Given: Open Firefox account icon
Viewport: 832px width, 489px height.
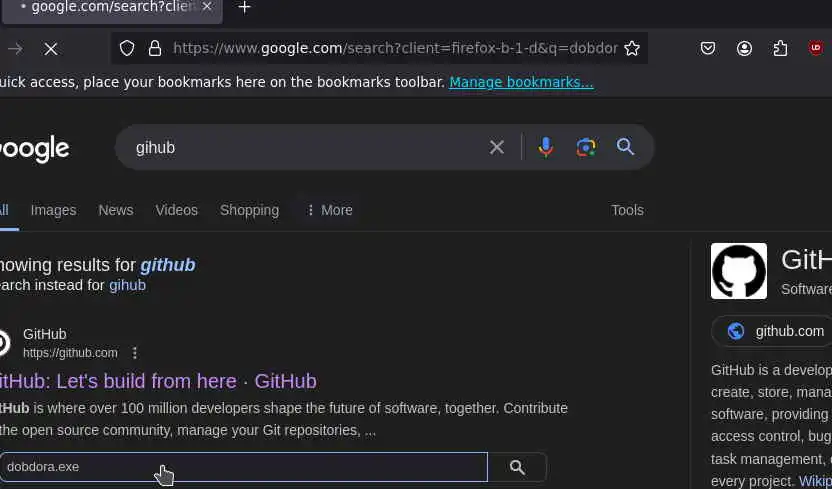Looking at the screenshot, I should (744, 49).
